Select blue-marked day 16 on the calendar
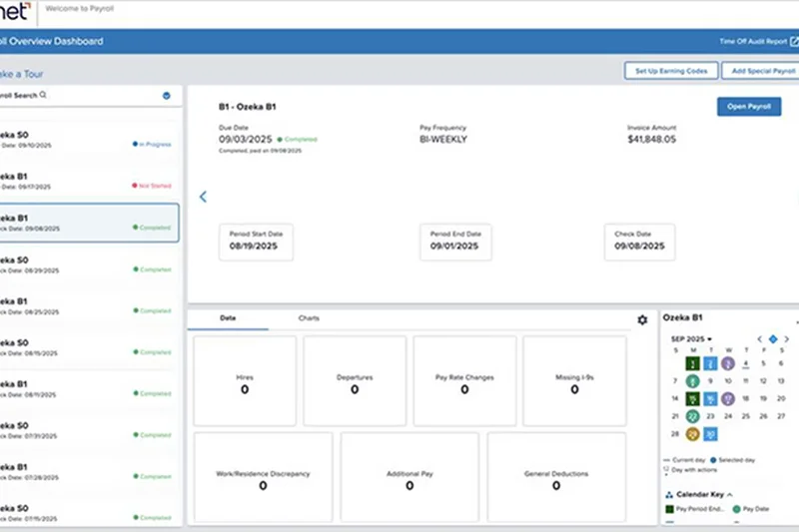This screenshot has height=532, width=799. tap(710, 398)
